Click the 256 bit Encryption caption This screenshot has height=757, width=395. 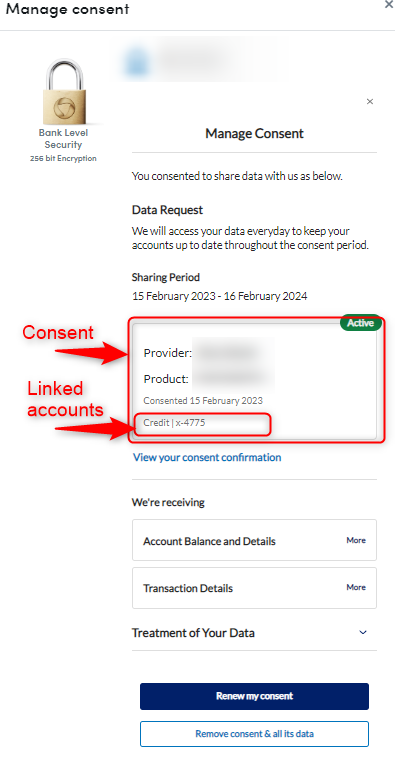point(63,158)
